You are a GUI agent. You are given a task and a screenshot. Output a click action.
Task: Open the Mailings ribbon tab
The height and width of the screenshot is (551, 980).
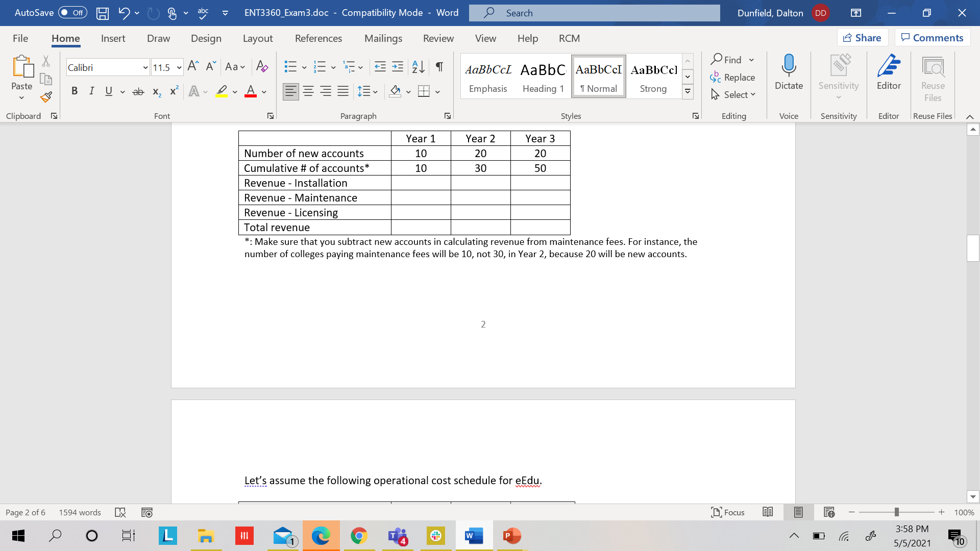pos(383,38)
